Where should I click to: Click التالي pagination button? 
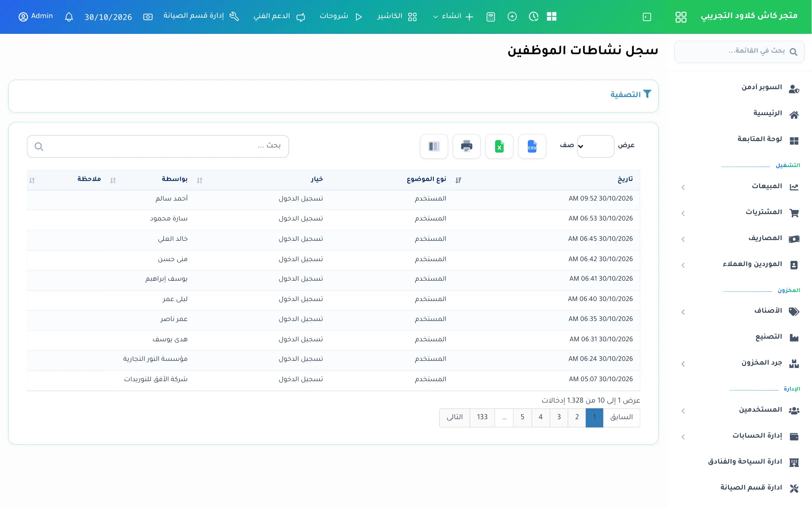[x=454, y=418]
